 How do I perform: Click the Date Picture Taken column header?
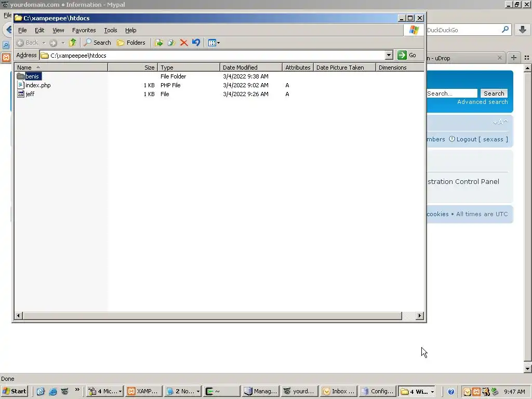pyautogui.click(x=345, y=68)
